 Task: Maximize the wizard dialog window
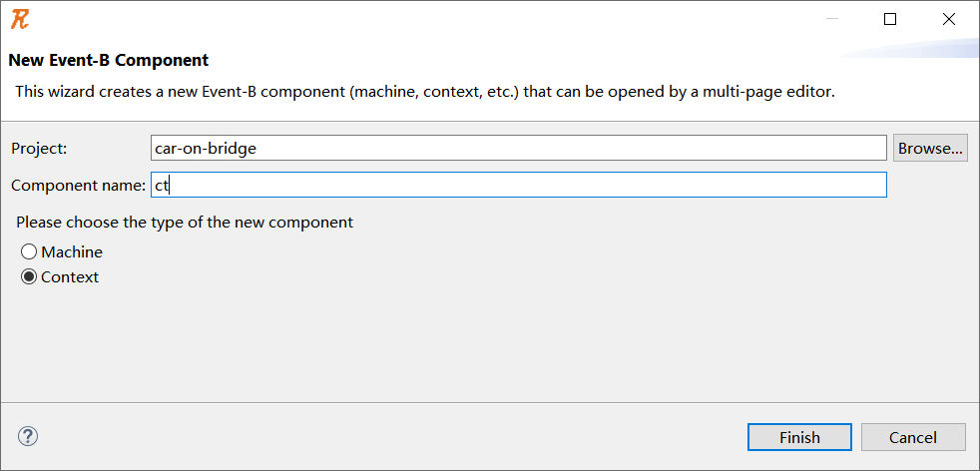(890, 19)
